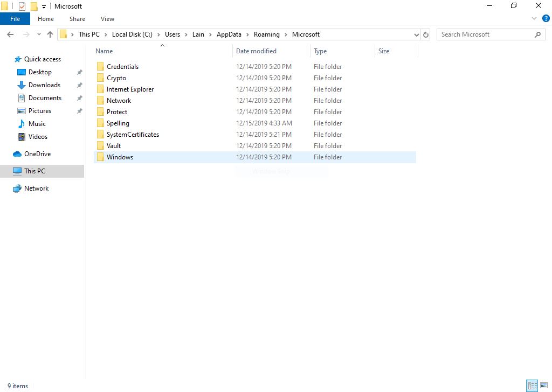This screenshot has height=392, width=552.
Task: Select the Crypto folder icon
Action: point(100,78)
